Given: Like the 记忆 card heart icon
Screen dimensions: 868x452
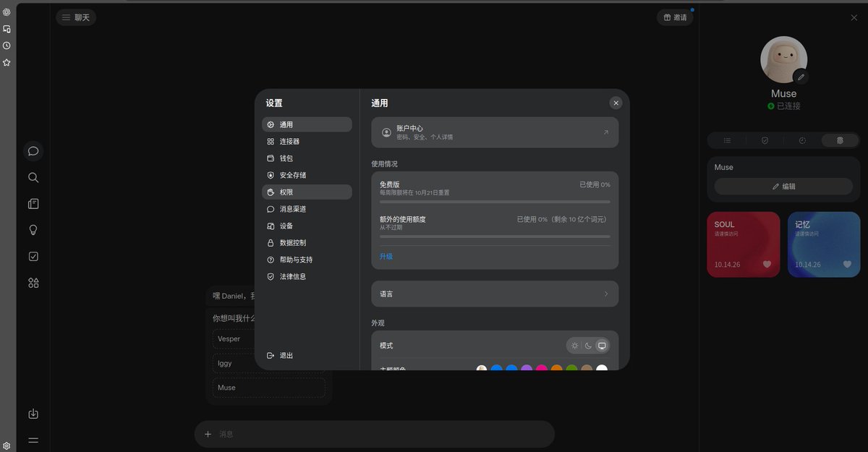Looking at the screenshot, I should 847,264.
